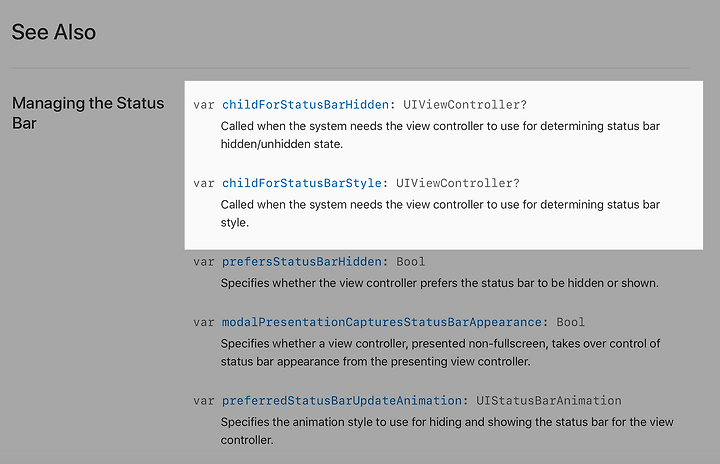
Task: Select the Managing the Status Bar title
Action: (x=88, y=113)
